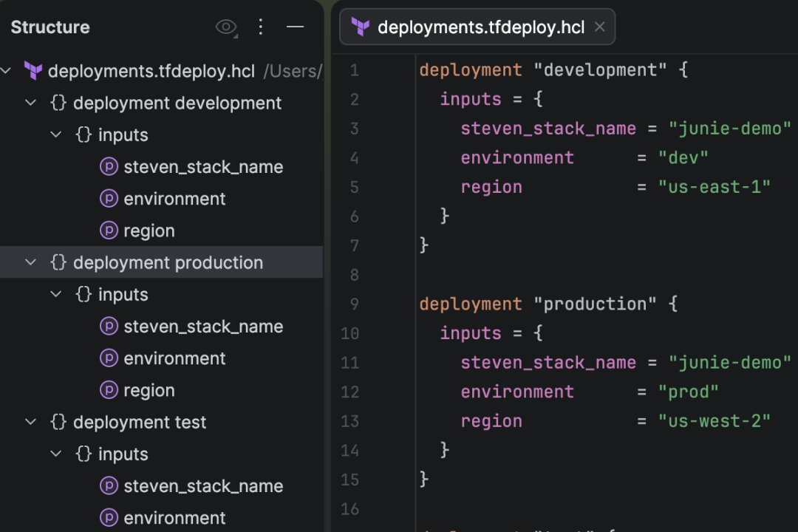Collapse the deployment production node

30,262
